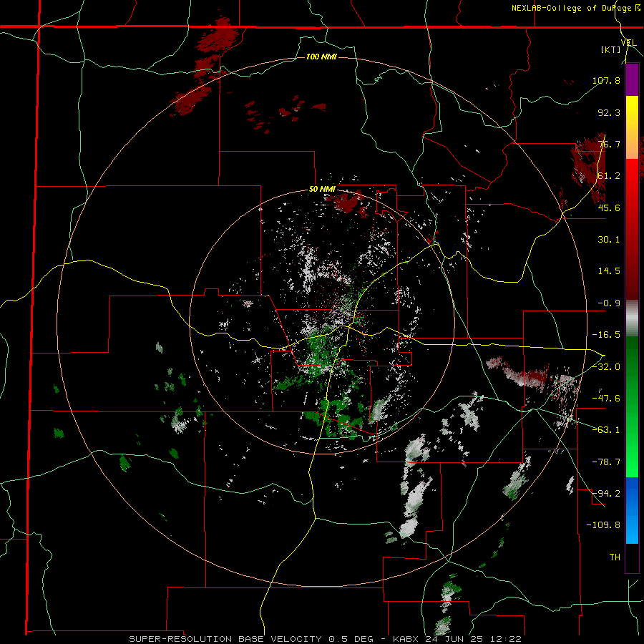Click the TH legend label

pos(615,557)
